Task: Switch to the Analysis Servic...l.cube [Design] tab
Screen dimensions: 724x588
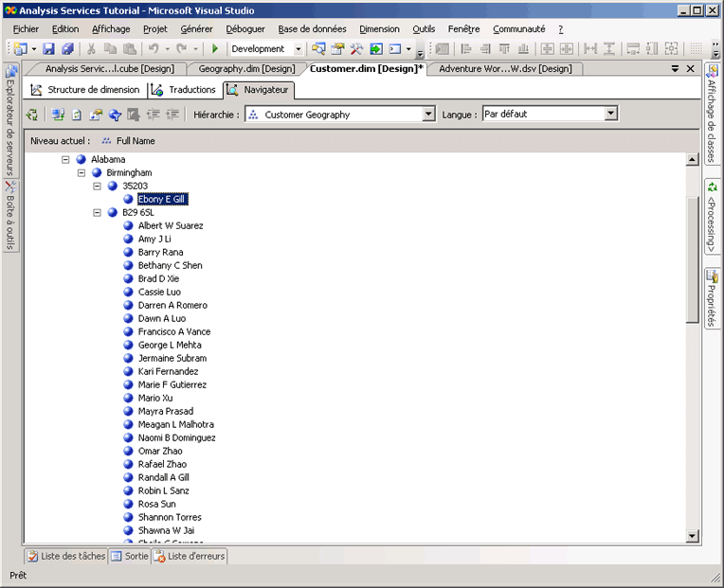Action: coord(109,69)
